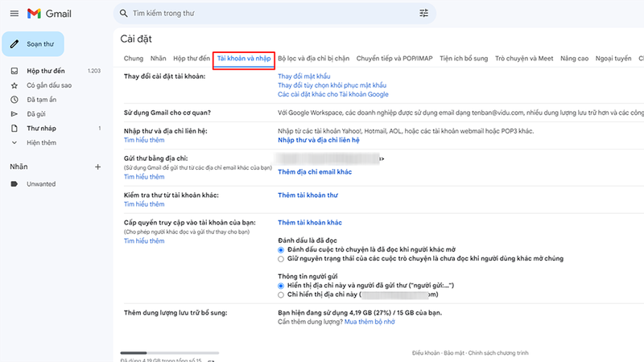Select 'Hiển thị địa chỉ này và người đã gửi thư'

281,286
